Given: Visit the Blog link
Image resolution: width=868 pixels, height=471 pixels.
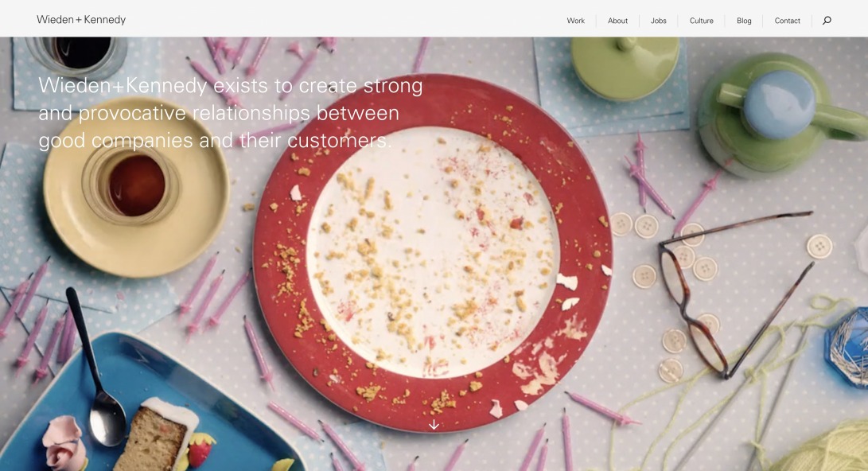Looking at the screenshot, I should tap(744, 21).
